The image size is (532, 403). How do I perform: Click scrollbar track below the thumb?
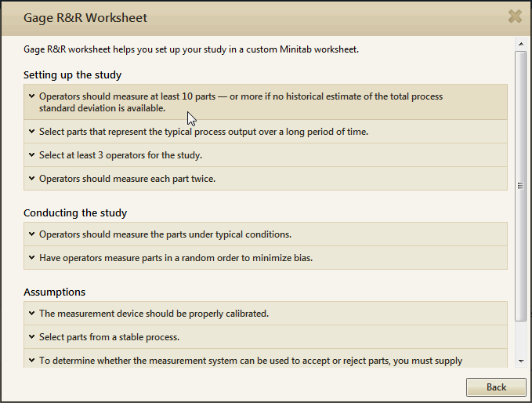pos(521,337)
